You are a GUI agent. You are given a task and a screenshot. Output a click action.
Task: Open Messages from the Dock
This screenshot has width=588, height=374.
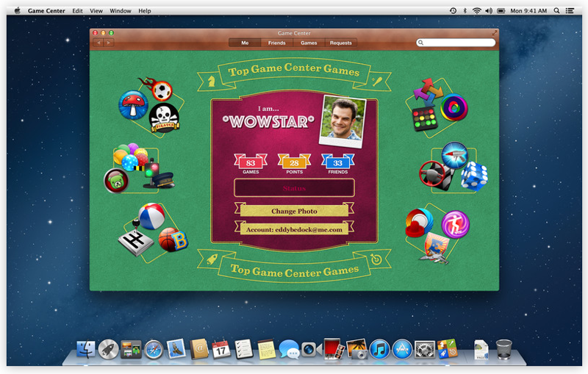click(289, 349)
